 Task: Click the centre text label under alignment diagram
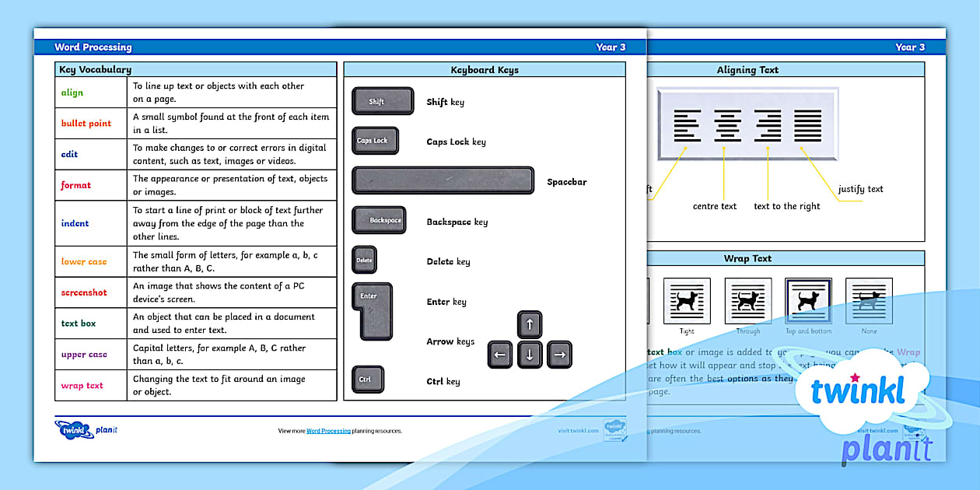tap(714, 206)
